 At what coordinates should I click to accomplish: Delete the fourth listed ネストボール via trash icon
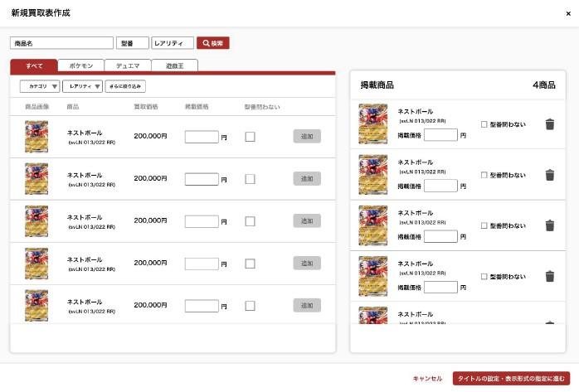pyautogui.click(x=549, y=276)
